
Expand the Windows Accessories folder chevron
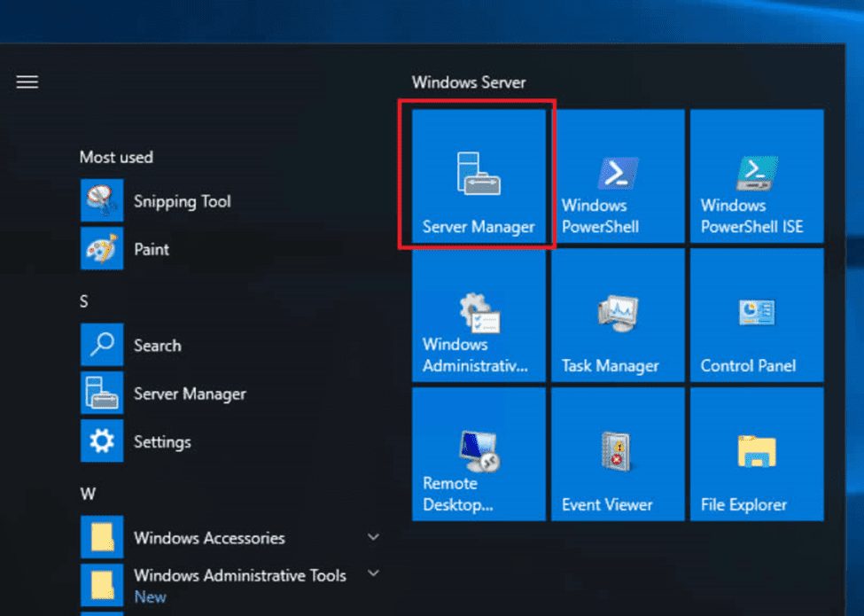click(x=373, y=536)
